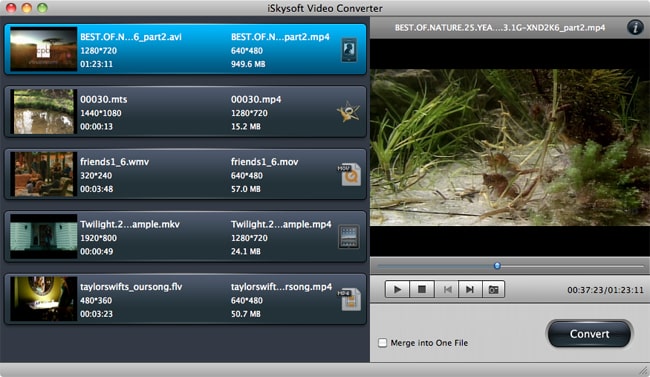650x377 pixels.
Task: Select the 00030.mts video thumbnail
Action: 44,112
